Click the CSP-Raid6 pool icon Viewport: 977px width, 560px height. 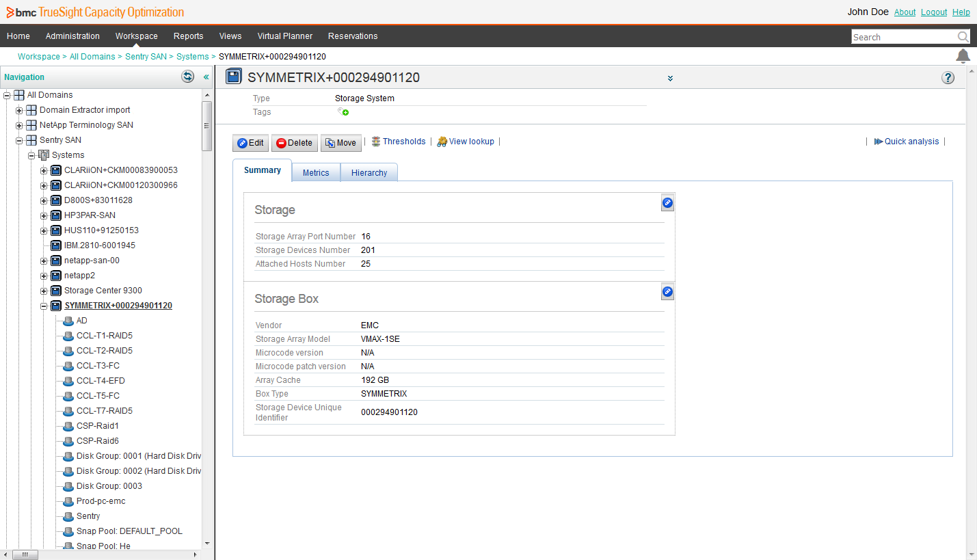(x=68, y=441)
